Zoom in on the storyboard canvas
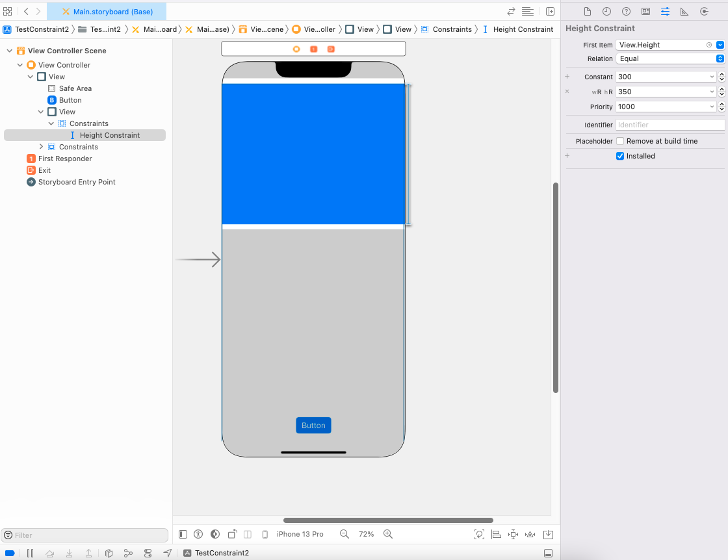 tap(388, 534)
